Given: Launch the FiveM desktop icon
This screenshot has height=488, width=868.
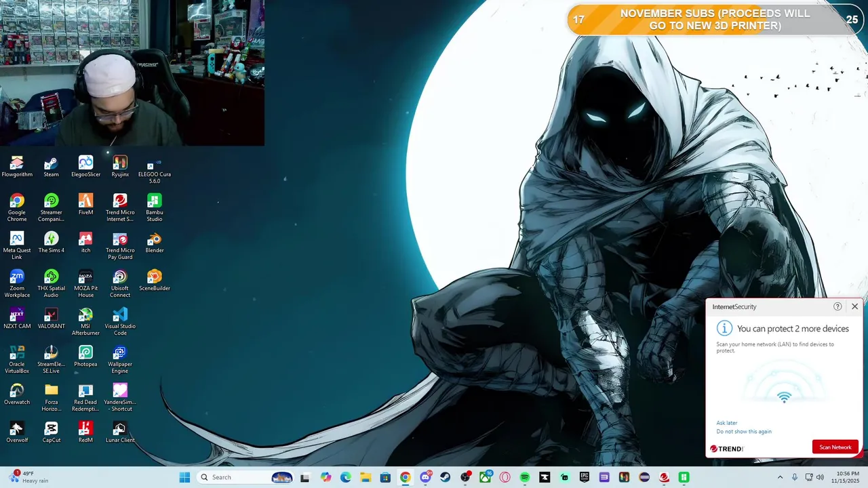Looking at the screenshot, I should pos(85,205).
